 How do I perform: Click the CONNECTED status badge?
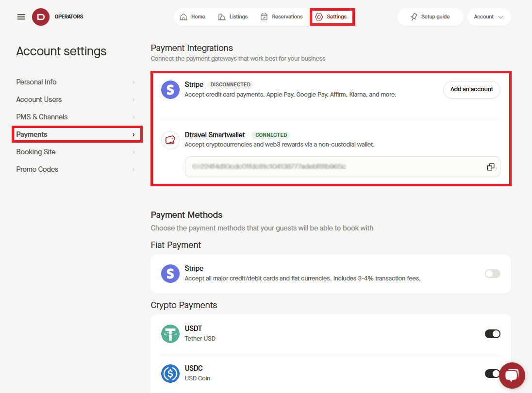pos(271,135)
